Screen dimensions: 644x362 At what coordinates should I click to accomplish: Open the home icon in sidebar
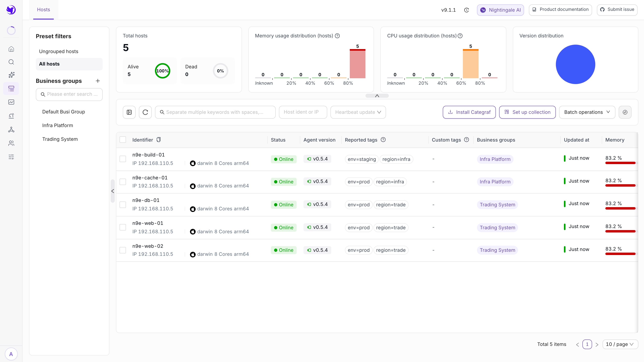11,49
